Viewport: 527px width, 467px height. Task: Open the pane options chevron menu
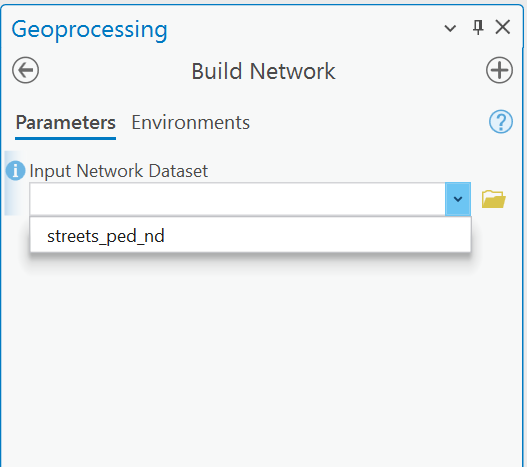click(x=450, y=28)
